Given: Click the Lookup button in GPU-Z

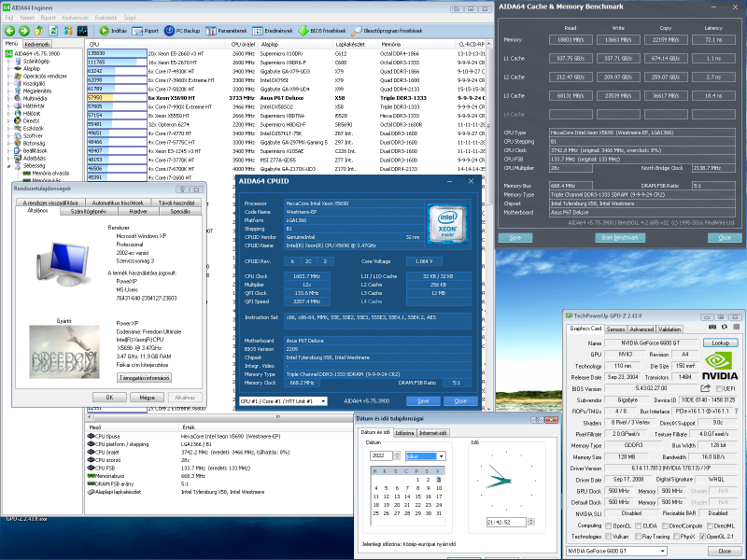Looking at the screenshot, I should pos(720,343).
